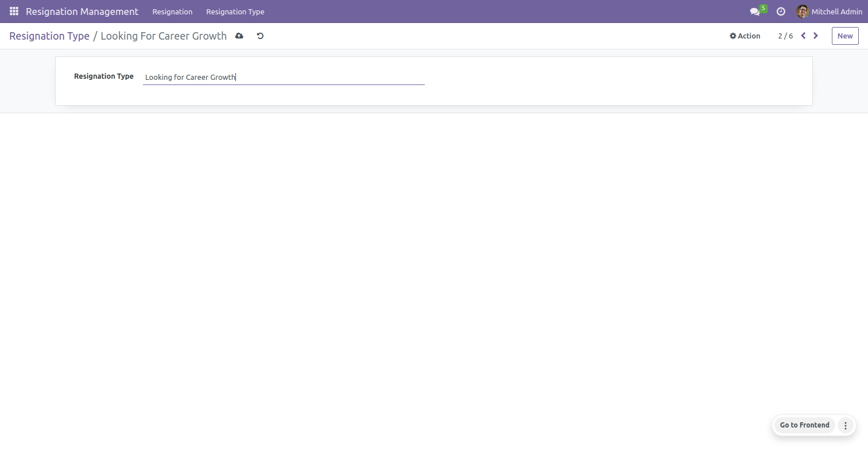Open the Resignation menu
The image size is (868, 462).
(x=172, y=11)
